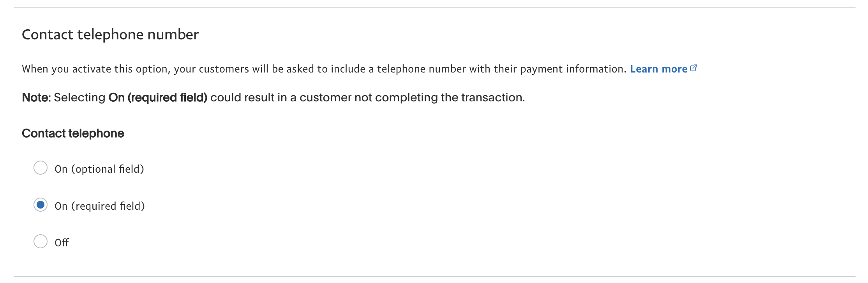
Task: Click the word 'Selecting' in the note line
Action: pos(79,97)
